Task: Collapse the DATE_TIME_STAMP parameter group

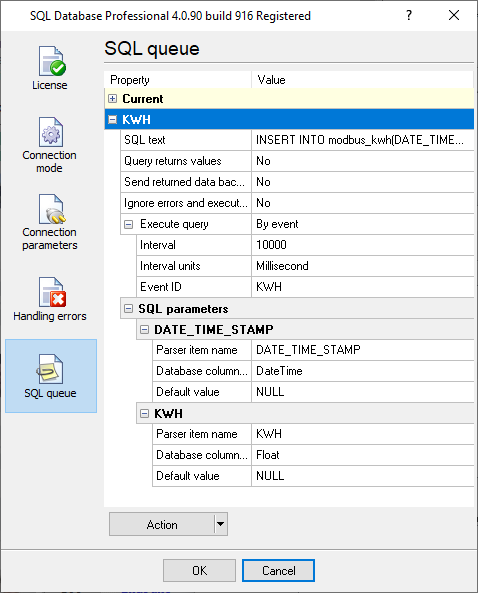Action: (x=144, y=330)
